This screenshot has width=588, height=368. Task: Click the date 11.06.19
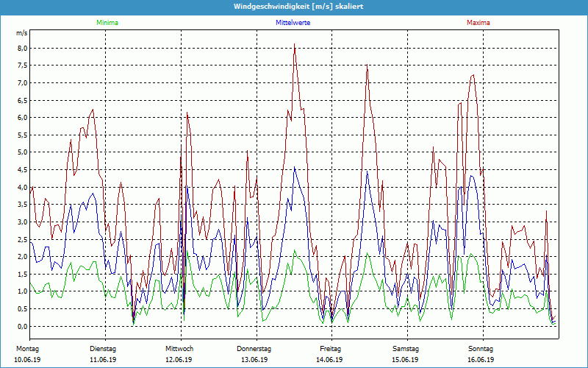click(103, 360)
